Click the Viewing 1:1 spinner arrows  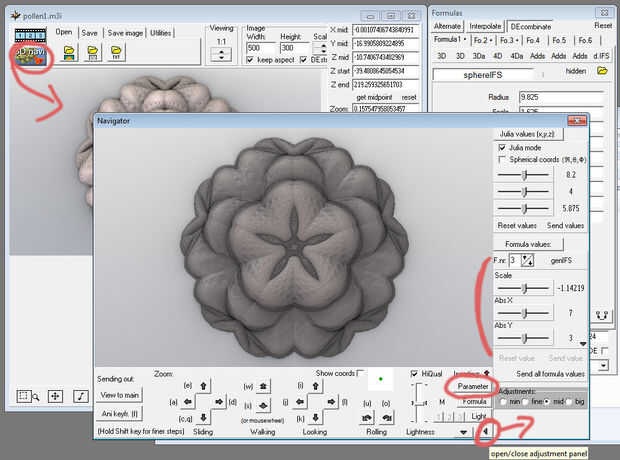click(x=221, y=55)
